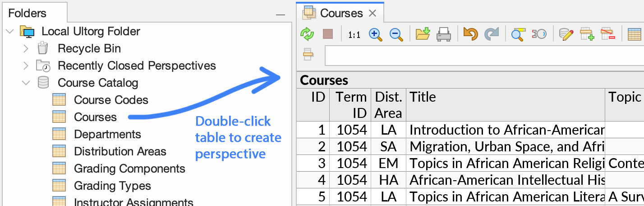The image size is (644, 206).
Task: Click the folder with green arrow icon
Action: (423, 34)
